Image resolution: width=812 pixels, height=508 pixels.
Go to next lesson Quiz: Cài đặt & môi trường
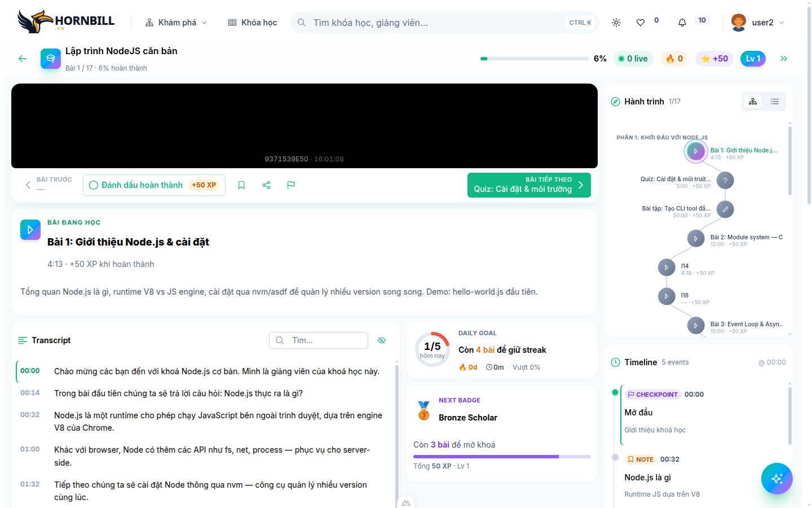pyautogui.click(x=529, y=185)
